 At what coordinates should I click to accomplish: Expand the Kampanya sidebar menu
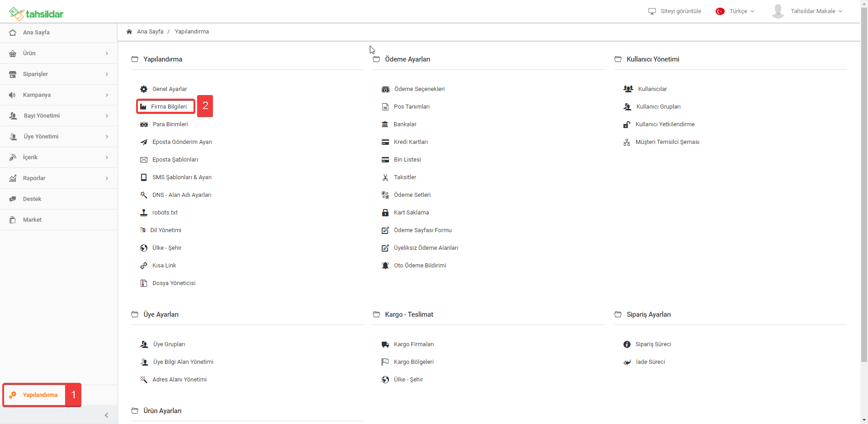coord(59,95)
